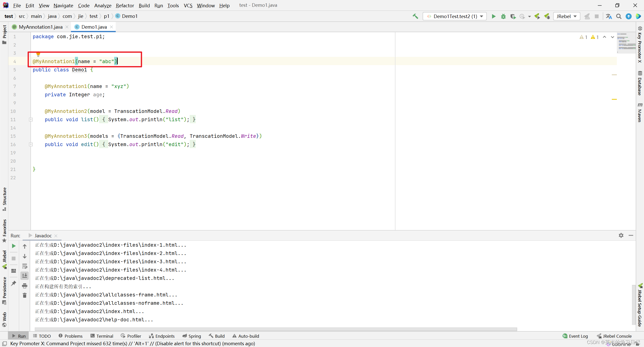644x347 pixels.
Task: Open Run panel settings gear
Action: point(621,235)
